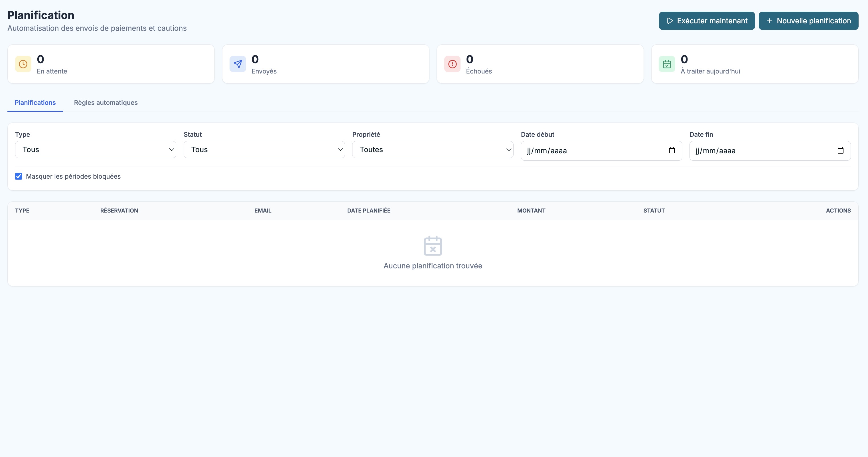
Task: Click the red alert icon for Échoués
Action: click(452, 64)
